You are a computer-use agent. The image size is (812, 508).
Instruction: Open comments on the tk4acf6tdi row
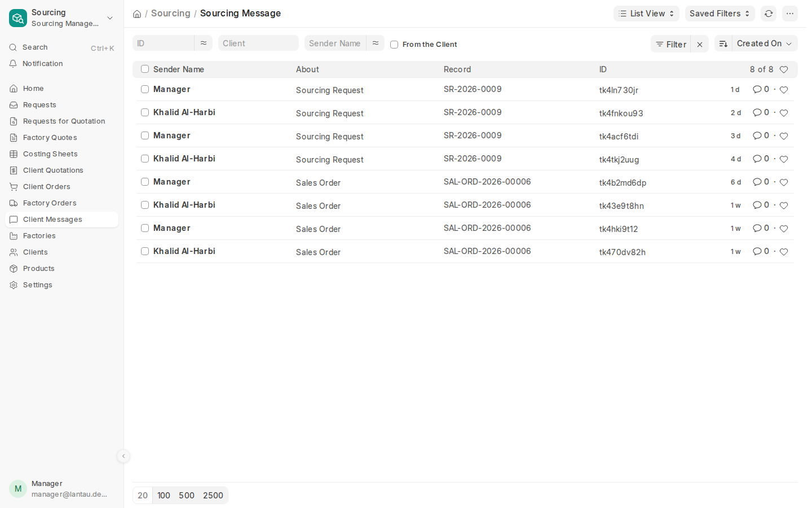[x=761, y=136]
